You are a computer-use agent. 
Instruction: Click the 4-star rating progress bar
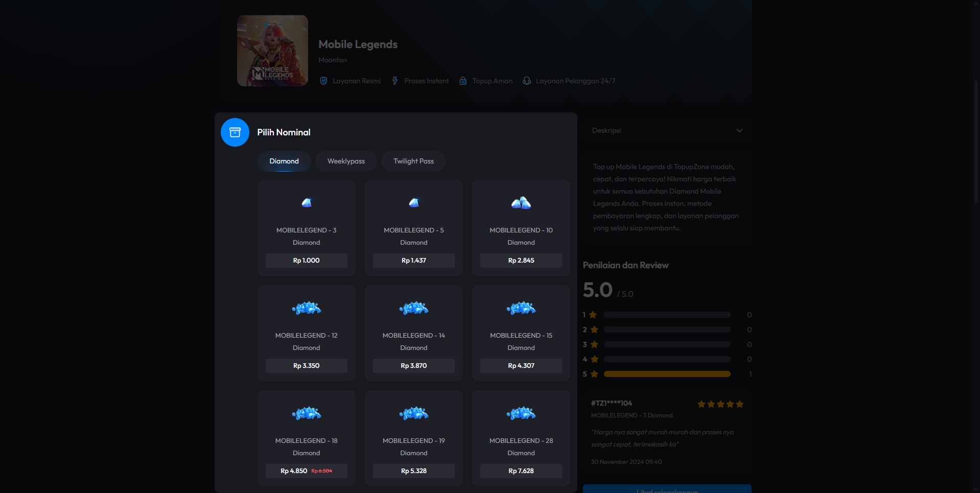[x=667, y=359]
